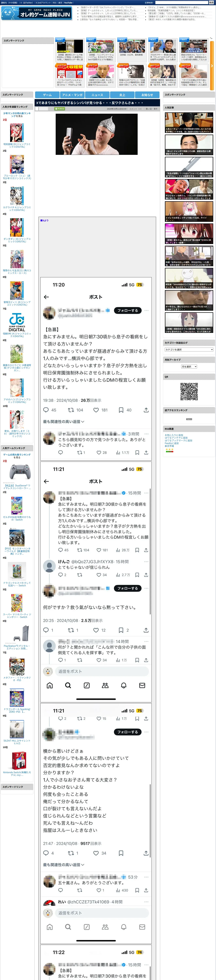Image resolution: width=216 pixels, height=980 pixels.
Task: Open the 月を選択 archive dropdown
Action: tap(189, 366)
